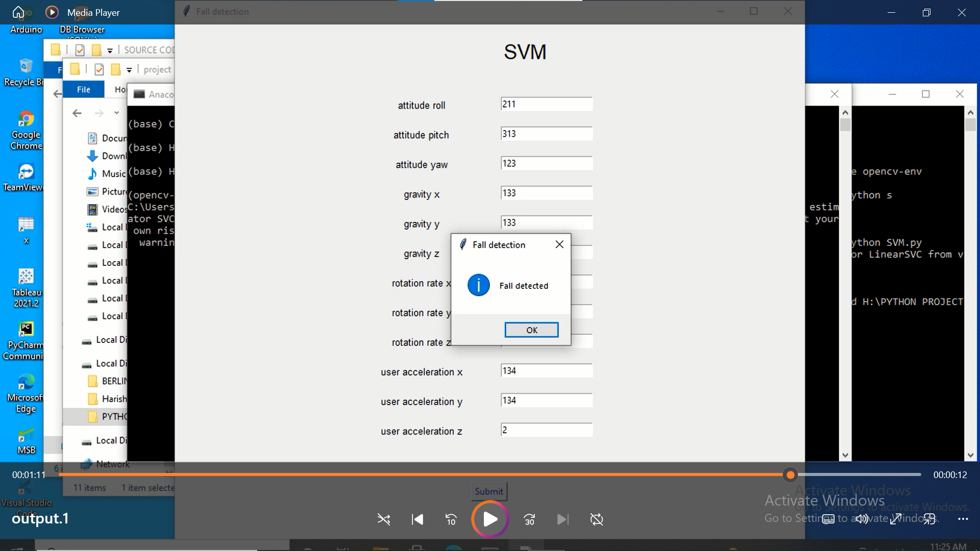Viewport: 980px width, 551px height.
Task: Open the File menu in Fall detection
Action: 84,89
